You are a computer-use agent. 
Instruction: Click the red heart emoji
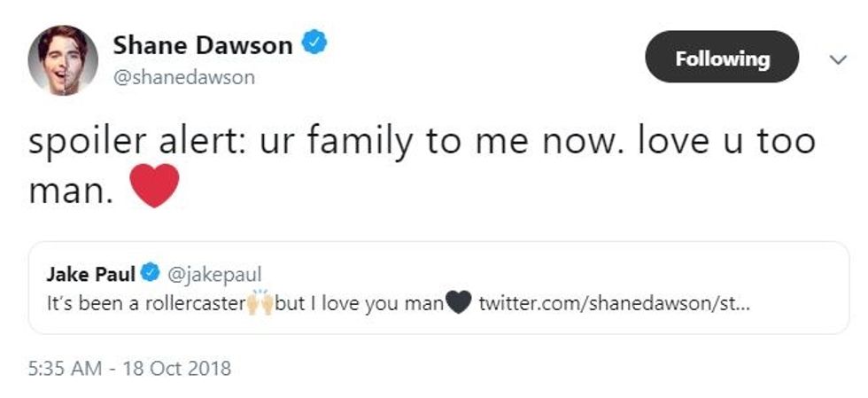coord(154,186)
